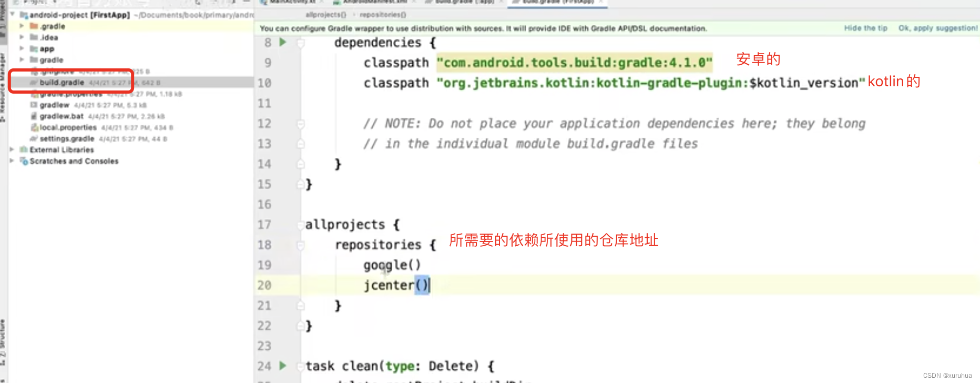Click the app module folder icon

click(x=34, y=48)
